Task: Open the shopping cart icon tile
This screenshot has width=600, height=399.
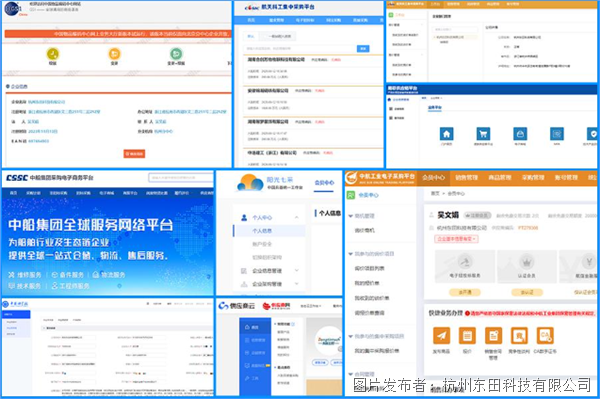Action: coord(483,134)
